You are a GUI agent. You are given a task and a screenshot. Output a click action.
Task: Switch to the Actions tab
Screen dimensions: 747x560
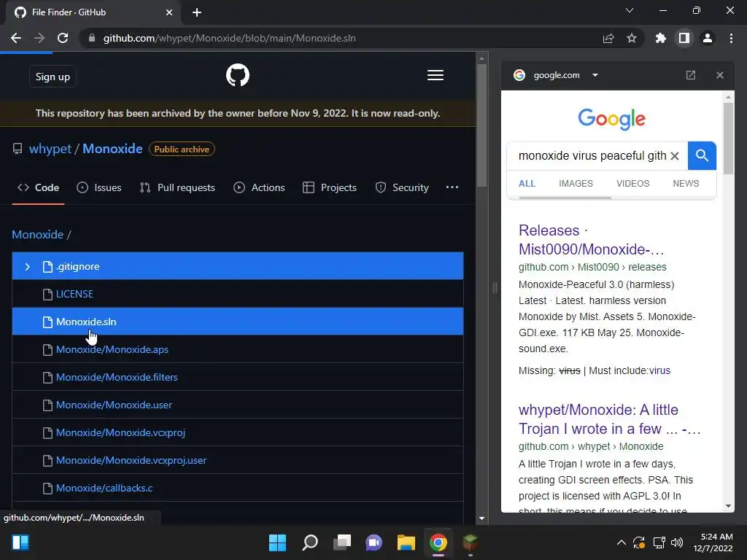pyautogui.click(x=259, y=187)
